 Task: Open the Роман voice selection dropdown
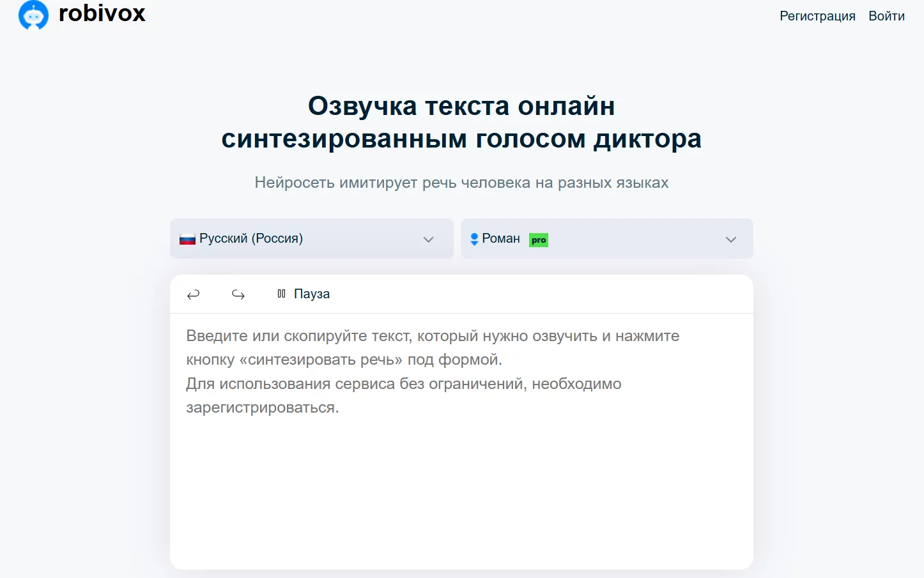(606, 239)
